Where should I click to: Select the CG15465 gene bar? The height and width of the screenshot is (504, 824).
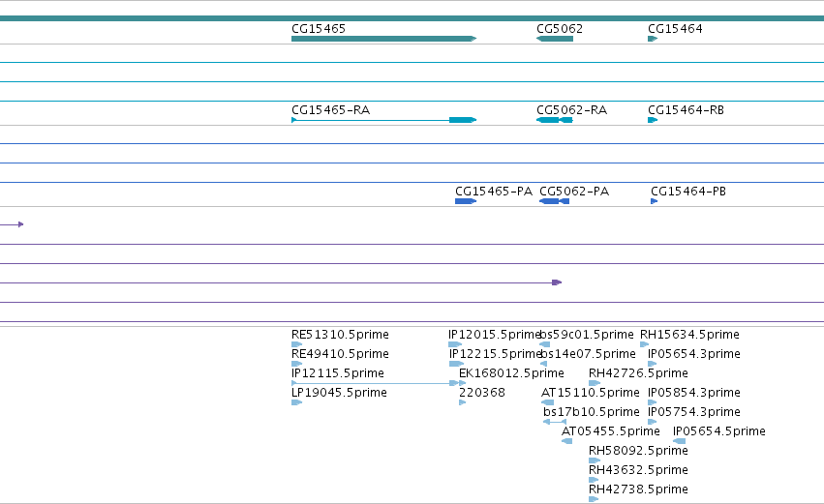pos(383,39)
